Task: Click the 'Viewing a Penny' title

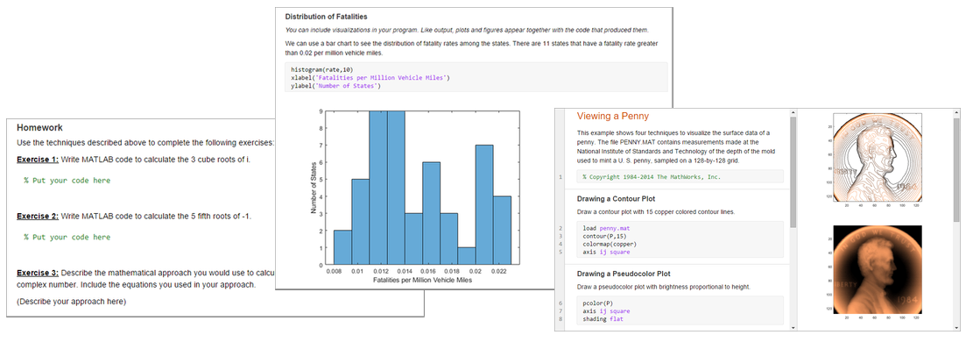Action: pyautogui.click(x=612, y=116)
